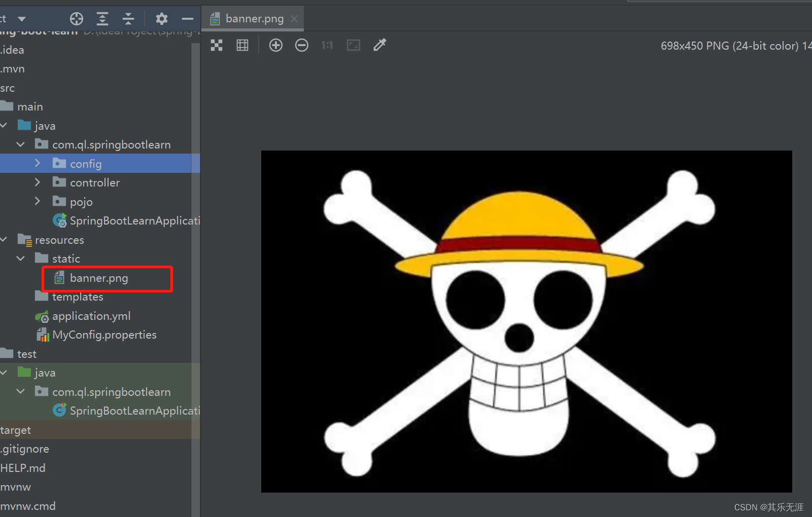Click the controller package folder icon

(x=59, y=181)
